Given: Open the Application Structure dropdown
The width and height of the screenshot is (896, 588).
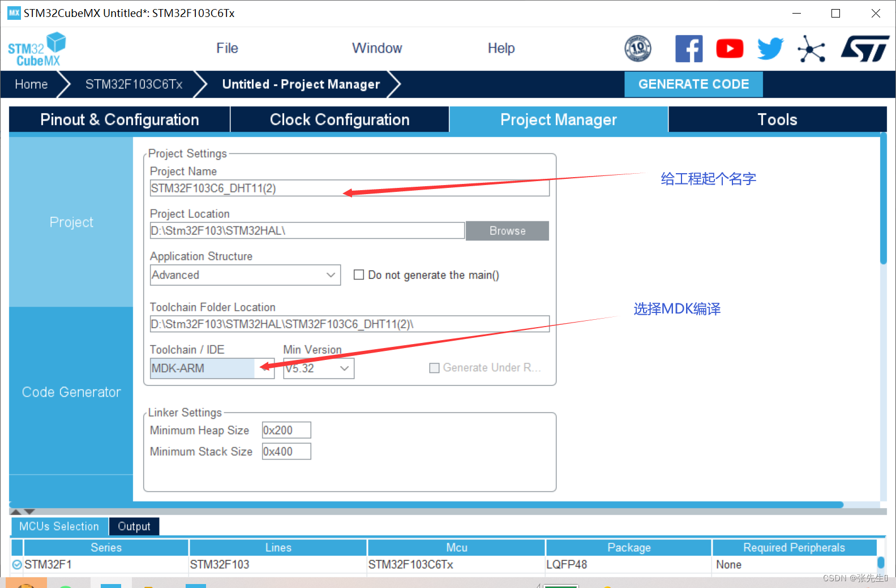Looking at the screenshot, I should pyautogui.click(x=245, y=275).
